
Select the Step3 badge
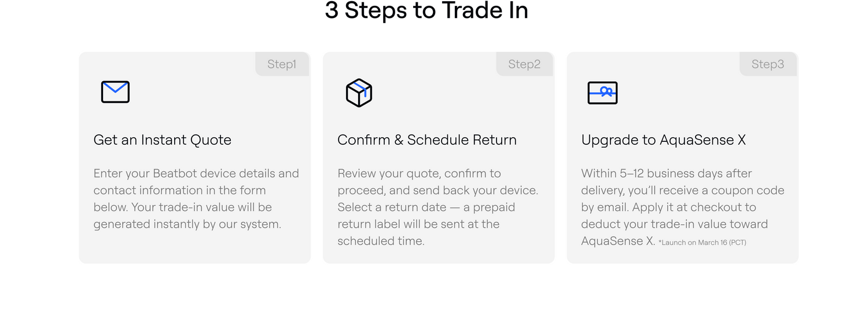[768, 64]
